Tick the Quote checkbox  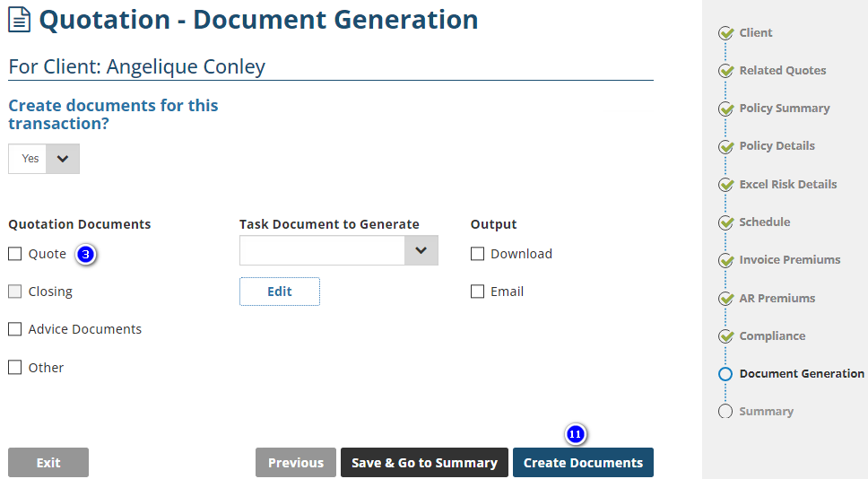coord(15,254)
